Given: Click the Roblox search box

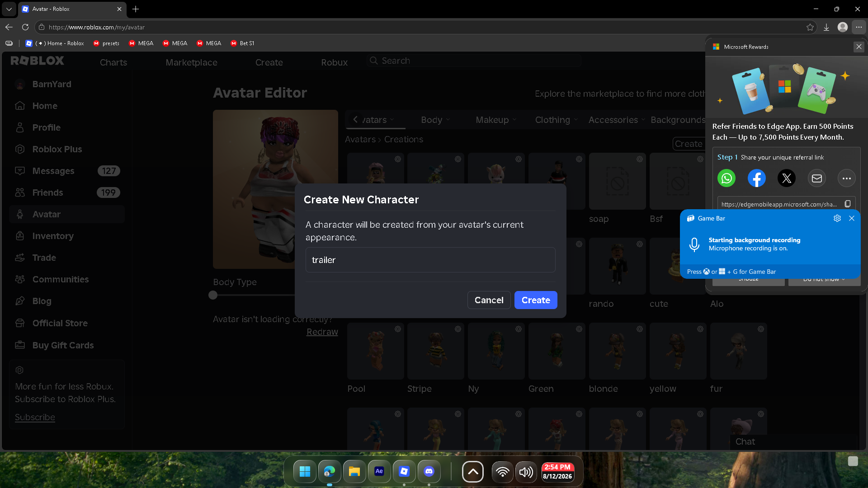Looking at the screenshot, I should point(474,61).
